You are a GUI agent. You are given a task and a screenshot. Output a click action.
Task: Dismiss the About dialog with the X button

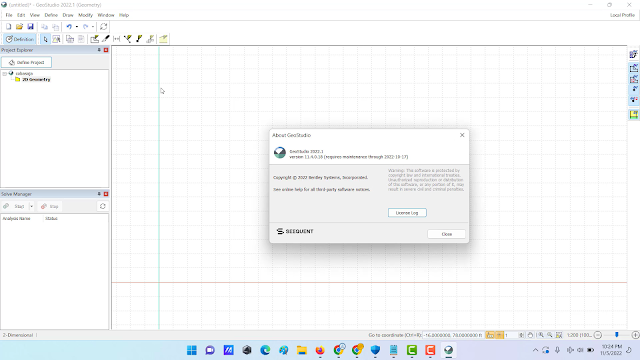[462, 135]
